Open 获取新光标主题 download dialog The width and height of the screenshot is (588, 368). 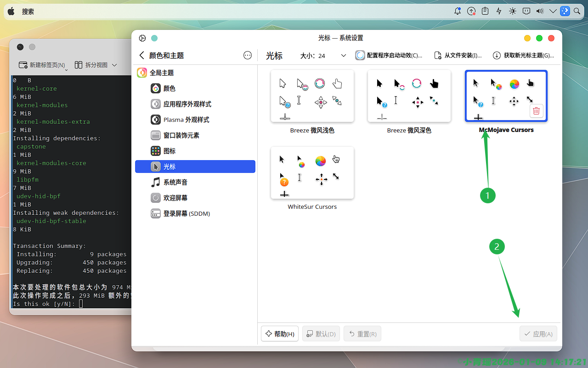[523, 56]
